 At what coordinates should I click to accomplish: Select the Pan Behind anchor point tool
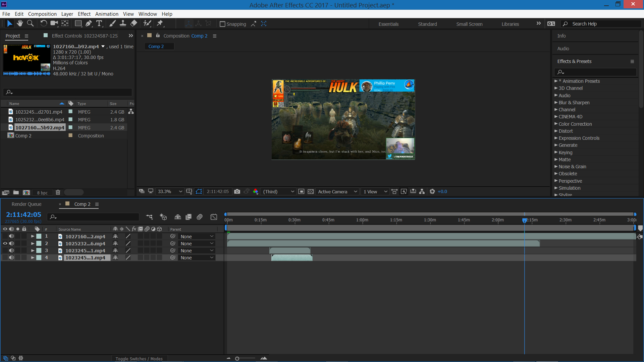(x=65, y=23)
